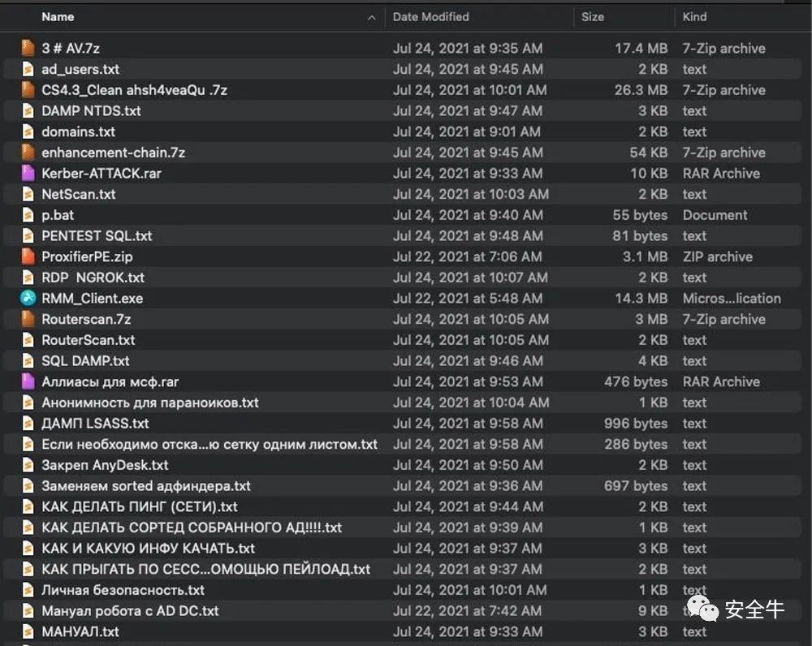Select the file icon for КАК ДЕЛАТЬ ПИНГ (СЕТИ).txt
Screen dimensions: 812x646
click(28, 506)
